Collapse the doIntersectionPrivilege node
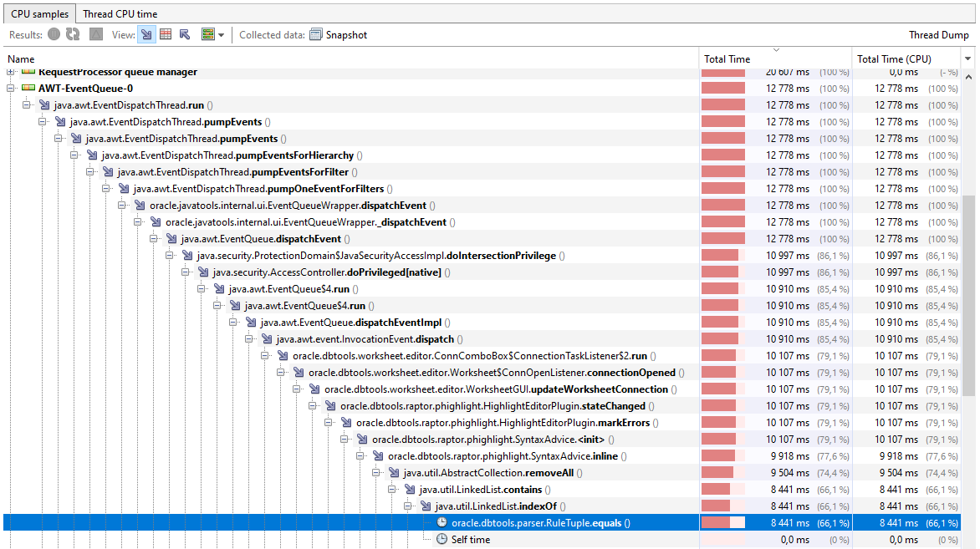The image size is (980, 549). click(170, 256)
